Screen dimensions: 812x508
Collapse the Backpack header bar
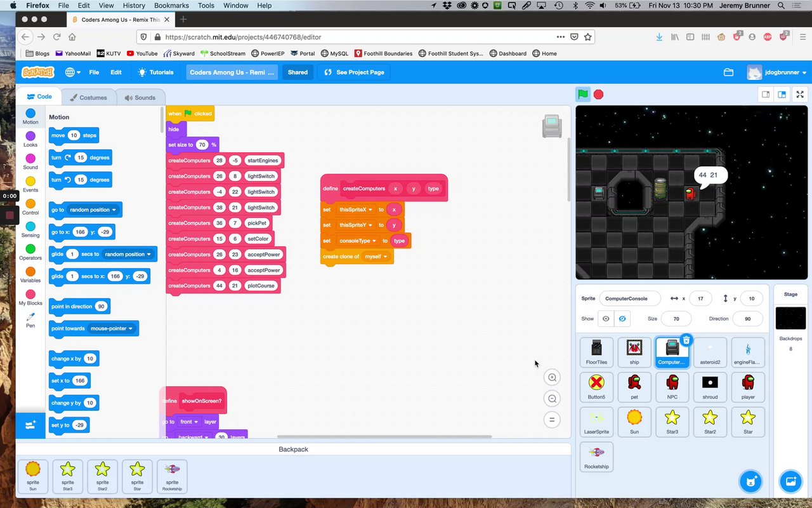click(293, 449)
